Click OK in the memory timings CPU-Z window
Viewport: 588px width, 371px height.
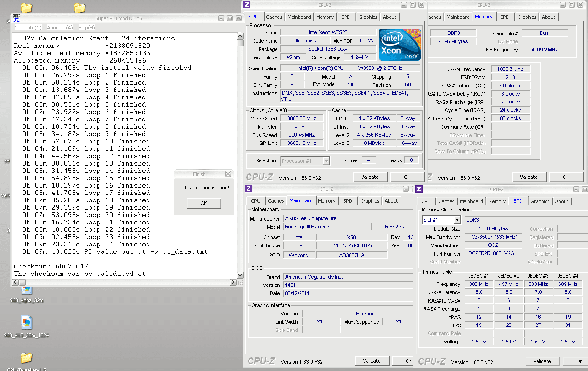(x=566, y=177)
